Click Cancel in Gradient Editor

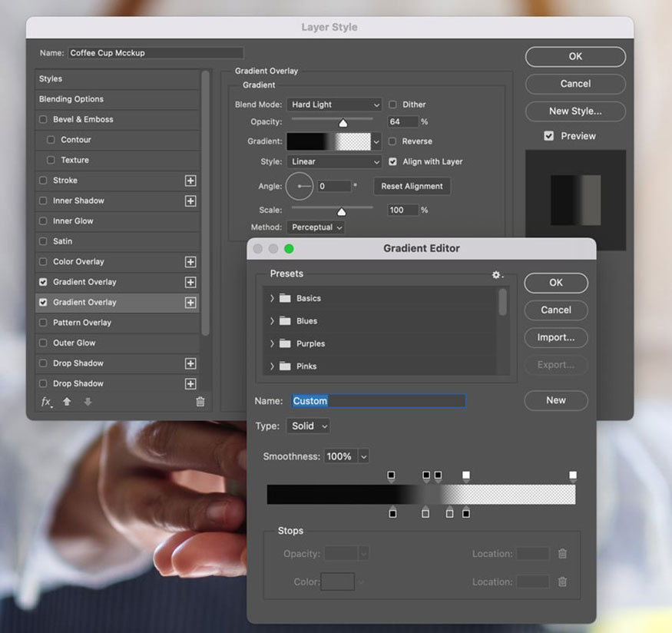pyautogui.click(x=556, y=310)
